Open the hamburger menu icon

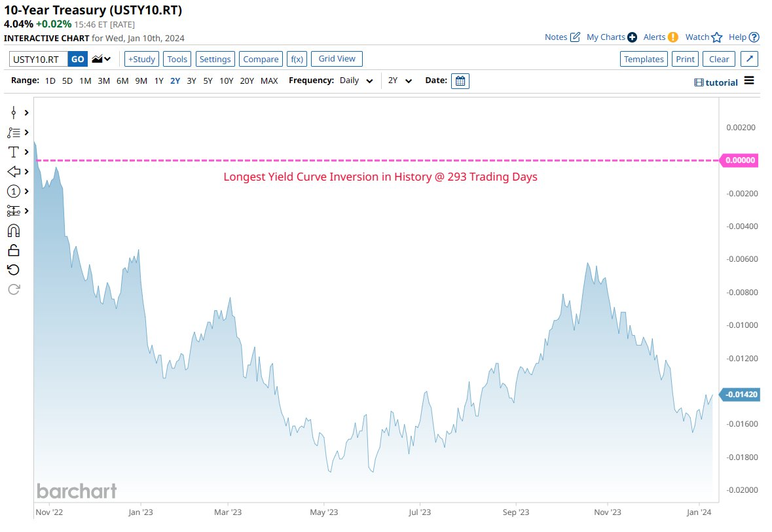click(749, 80)
